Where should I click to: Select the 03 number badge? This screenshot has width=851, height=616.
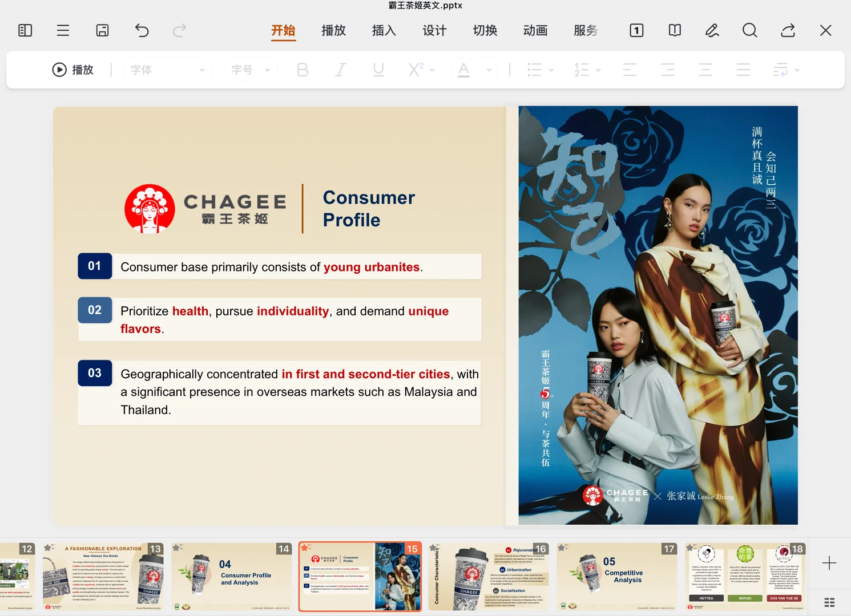click(x=95, y=373)
